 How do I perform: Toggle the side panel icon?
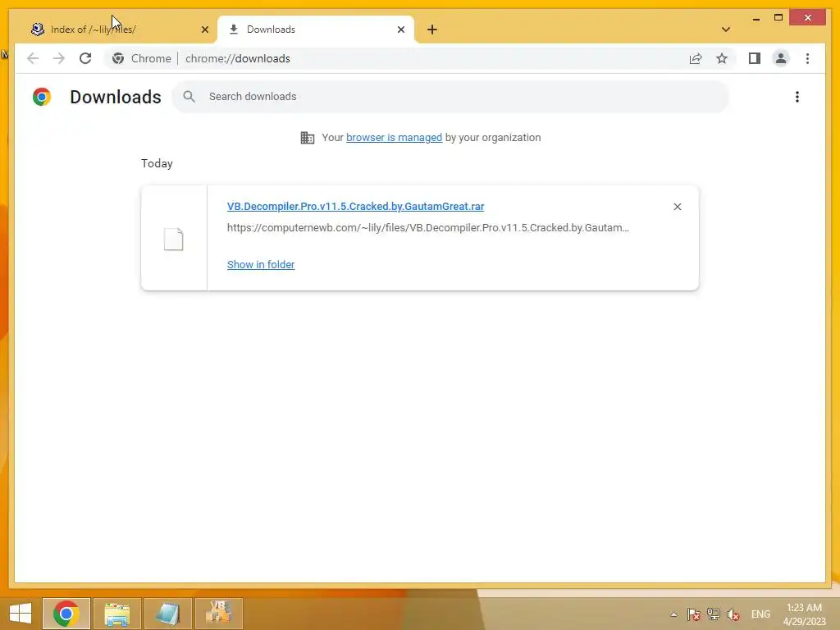tap(755, 58)
